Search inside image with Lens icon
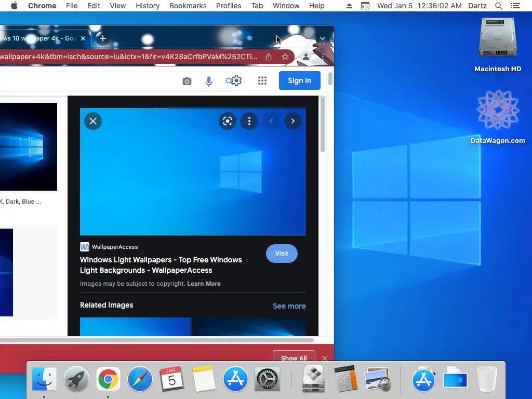This screenshot has height=399, width=532. click(228, 121)
